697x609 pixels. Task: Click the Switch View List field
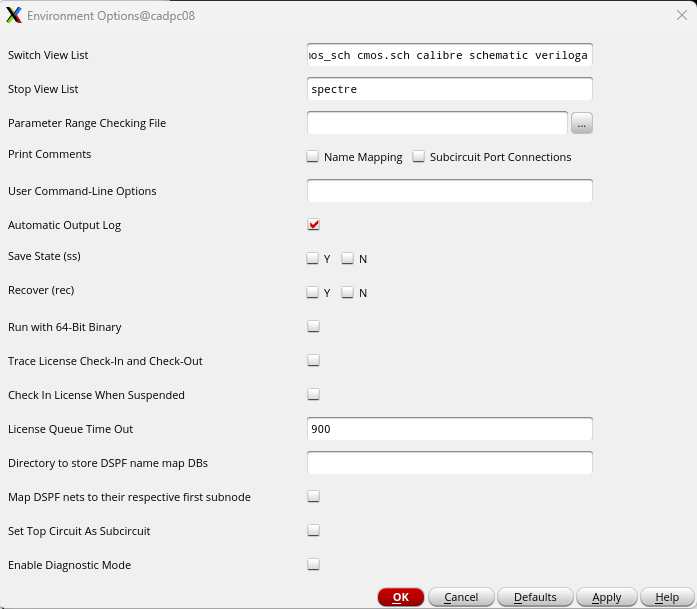[449, 55]
